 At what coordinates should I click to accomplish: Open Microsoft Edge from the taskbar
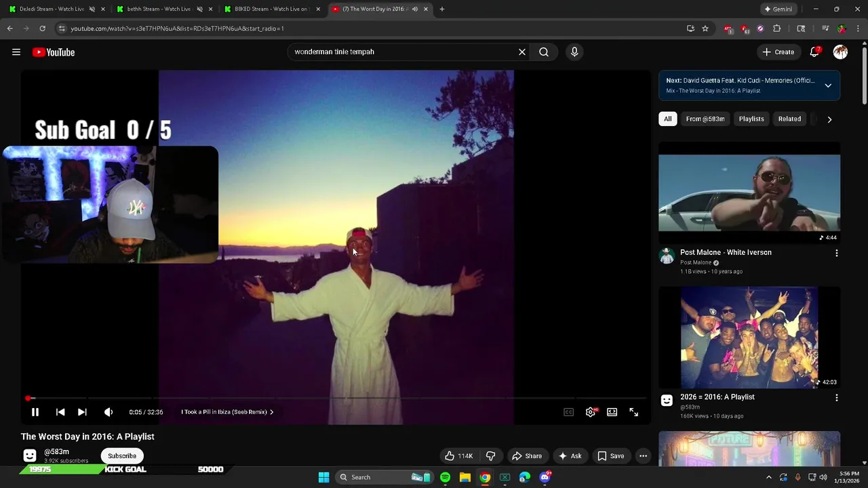tap(525, 477)
